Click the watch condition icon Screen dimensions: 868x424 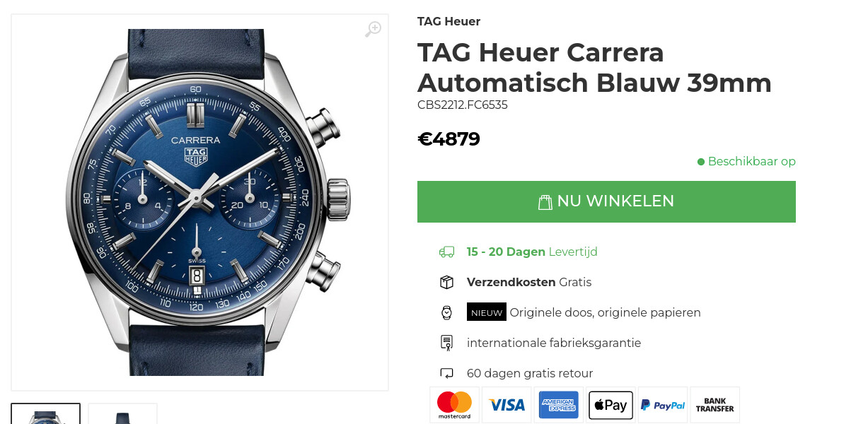[446, 312]
